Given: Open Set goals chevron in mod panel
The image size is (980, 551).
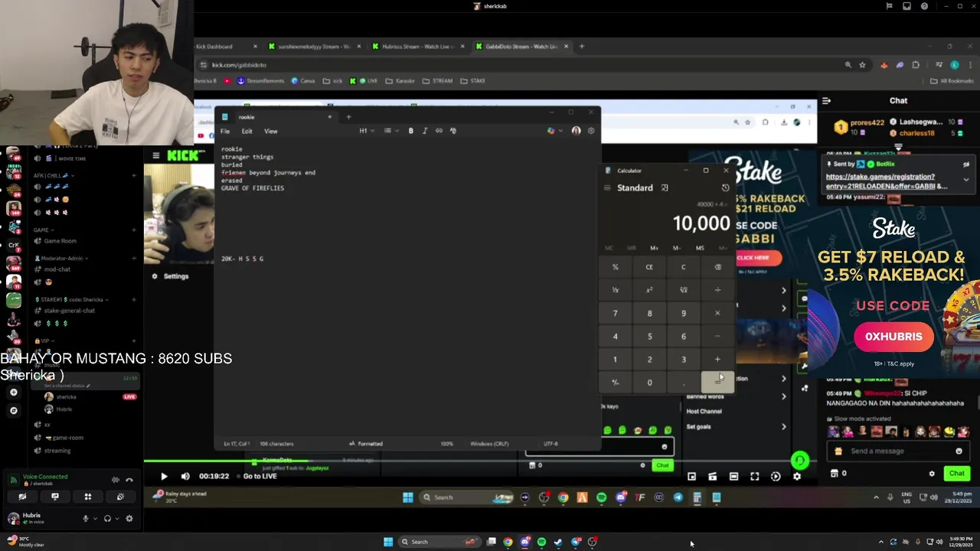Looking at the screenshot, I should 783,427.
